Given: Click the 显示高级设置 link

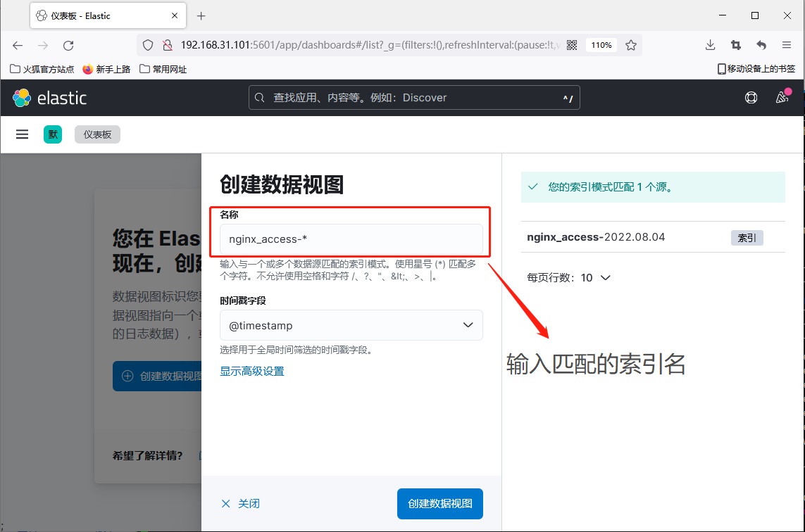Looking at the screenshot, I should tap(252, 371).
